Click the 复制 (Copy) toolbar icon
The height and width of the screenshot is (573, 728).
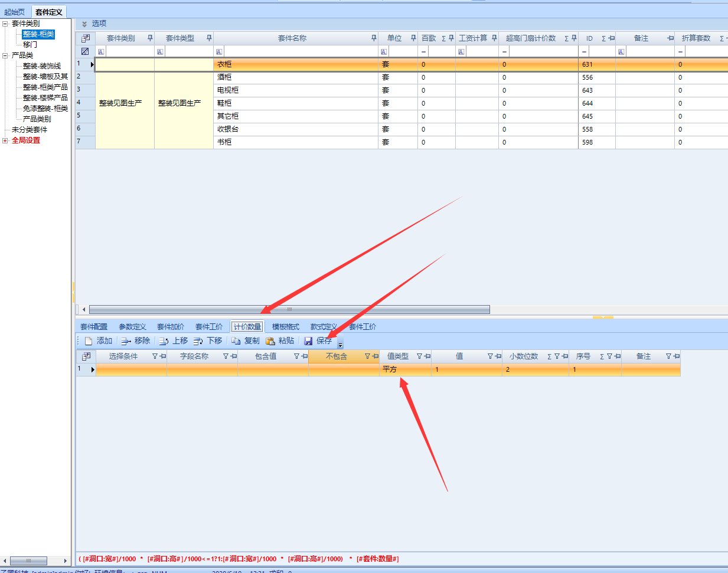coord(236,341)
